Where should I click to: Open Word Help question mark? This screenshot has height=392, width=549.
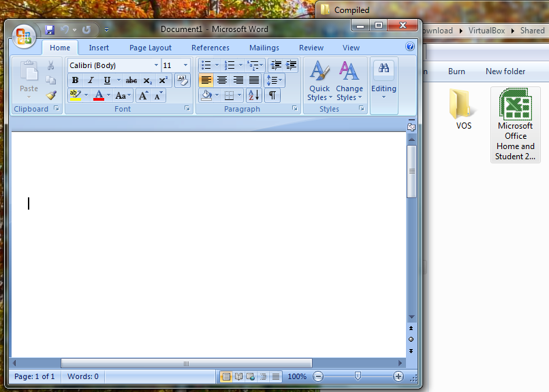tap(410, 47)
